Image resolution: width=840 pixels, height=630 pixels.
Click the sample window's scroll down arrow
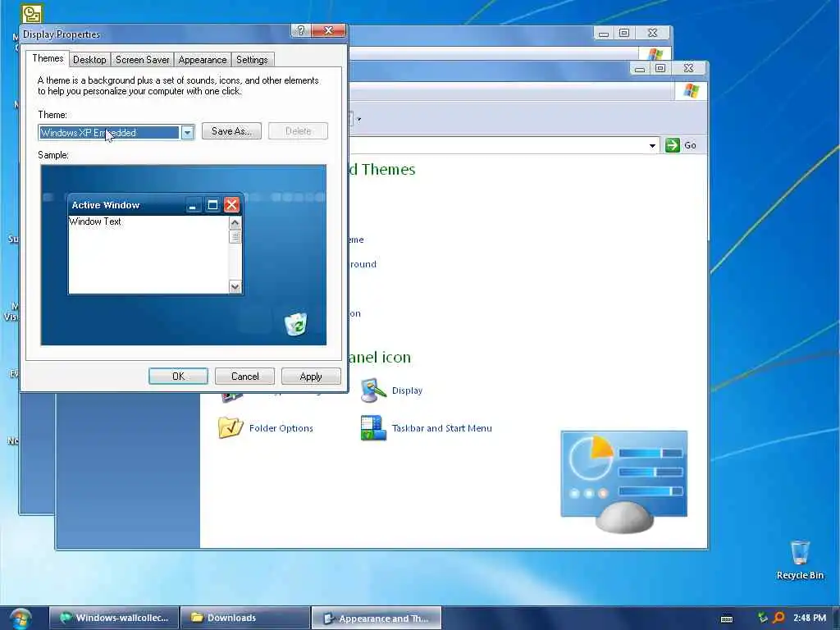235,286
